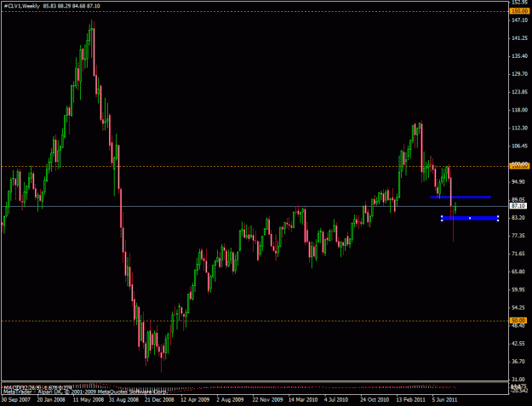This screenshot has height=406, width=532.
Task: Click the 12 Apr 2009 date label
Action: tap(195, 399)
